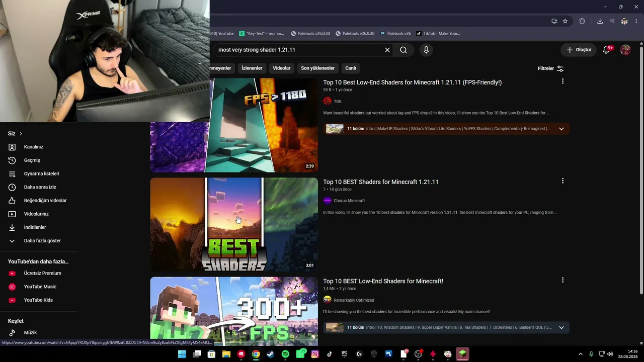Open title Top 10 BEST Shaders for Minecraft 1.21.11

[381, 182]
